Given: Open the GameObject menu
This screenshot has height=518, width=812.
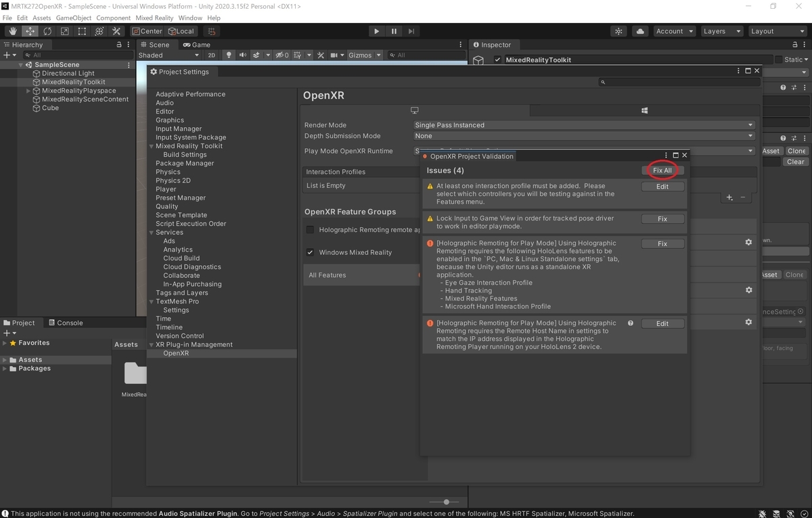Looking at the screenshot, I should (74, 18).
